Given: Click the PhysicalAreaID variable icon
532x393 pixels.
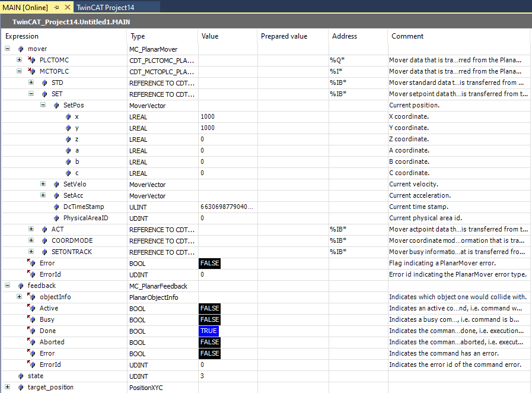Looking at the screenshot, I should pos(56,218).
